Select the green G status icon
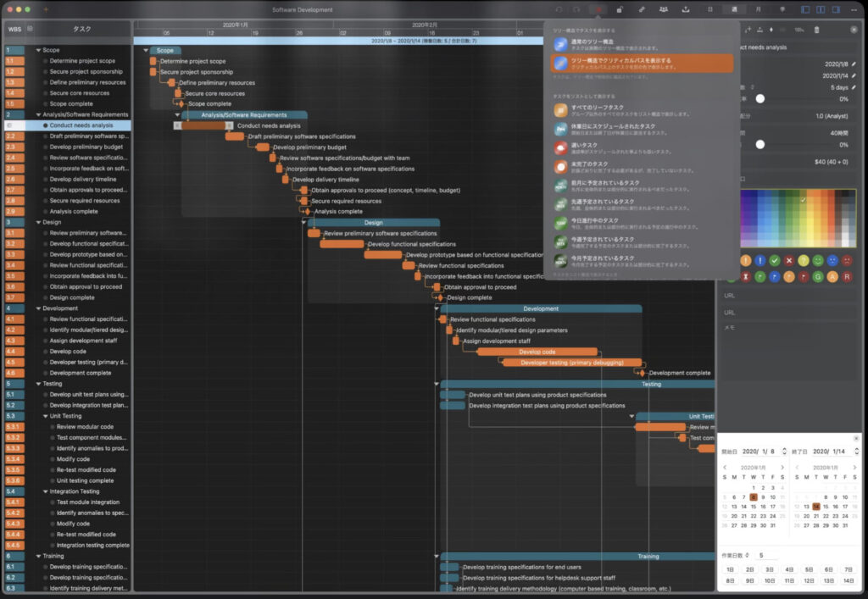This screenshot has width=868, height=599. tap(818, 276)
